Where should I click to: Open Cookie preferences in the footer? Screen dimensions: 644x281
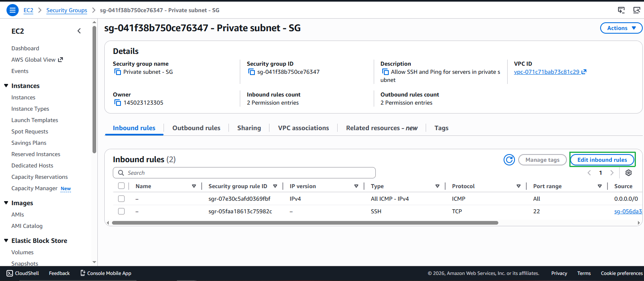coord(622,273)
